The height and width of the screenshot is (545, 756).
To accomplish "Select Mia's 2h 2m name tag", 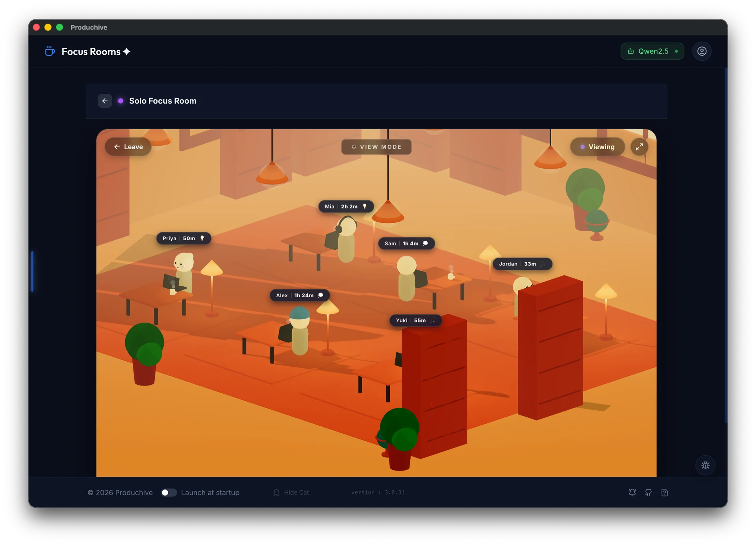I will pyautogui.click(x=346, y=206).
